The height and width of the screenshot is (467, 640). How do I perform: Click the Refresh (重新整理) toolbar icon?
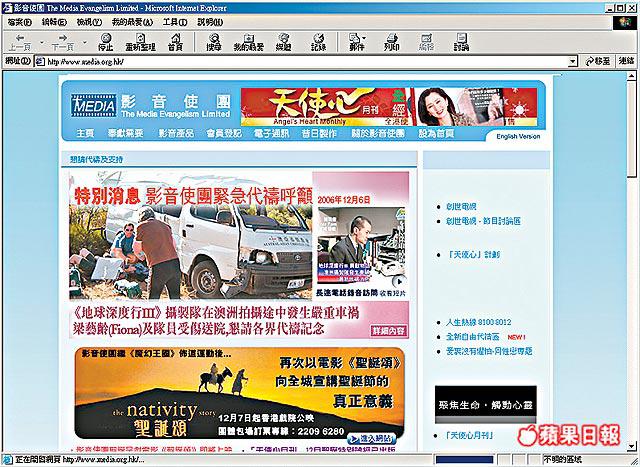[x=140, y=42]
